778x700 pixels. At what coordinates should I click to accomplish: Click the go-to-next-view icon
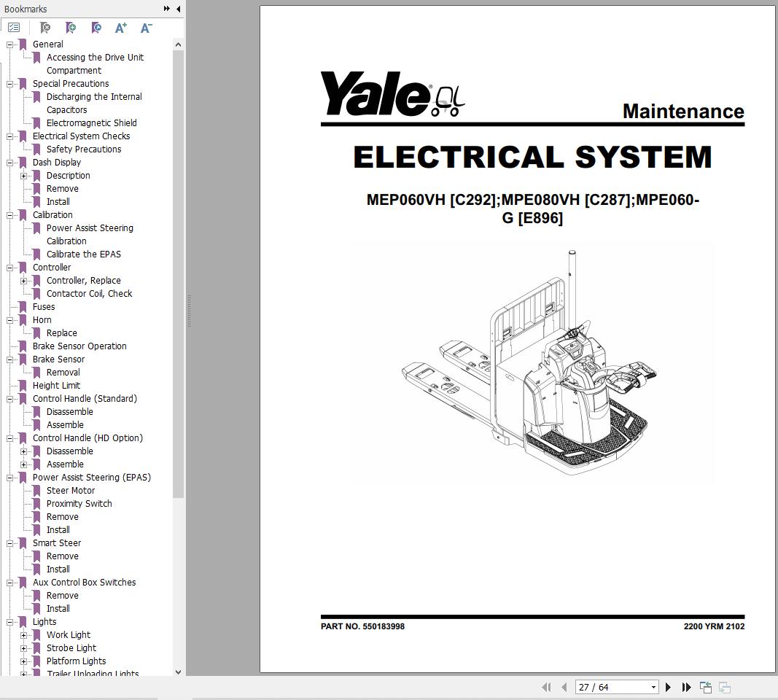(725, 687)
